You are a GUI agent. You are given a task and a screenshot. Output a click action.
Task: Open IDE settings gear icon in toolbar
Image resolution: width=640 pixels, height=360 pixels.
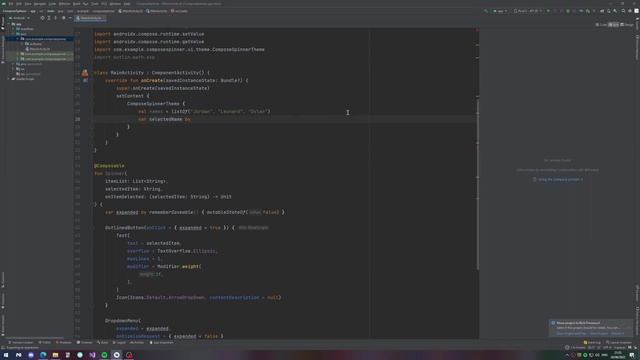click(630, 11)
